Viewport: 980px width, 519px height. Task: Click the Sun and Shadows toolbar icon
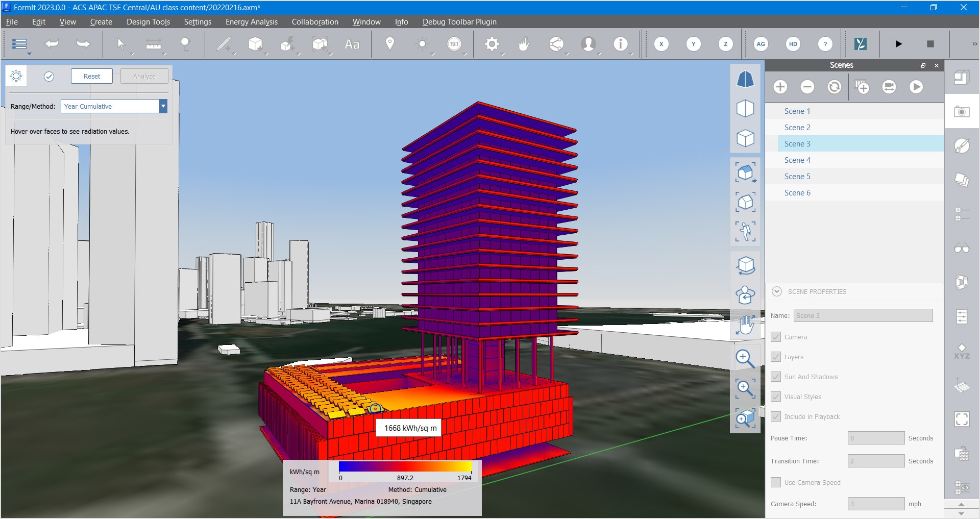point(422,44)
